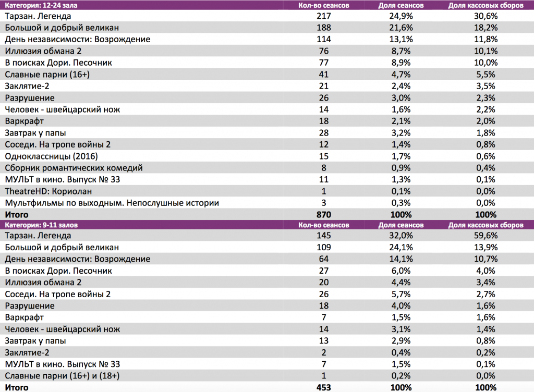Click 'Сборник романтических комедий' cell

click(74, 168)
